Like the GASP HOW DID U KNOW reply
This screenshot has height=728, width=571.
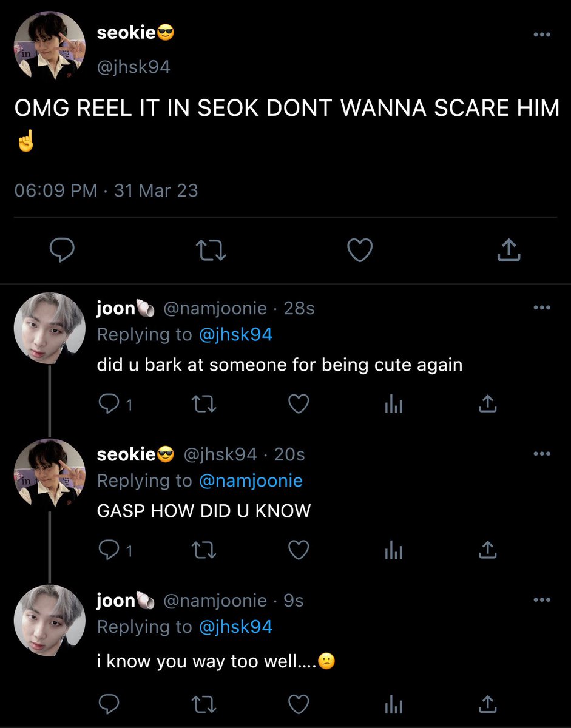[298, 550]
